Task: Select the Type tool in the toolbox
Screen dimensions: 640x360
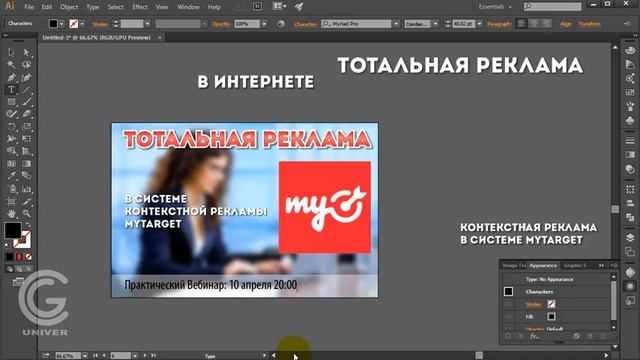Action: click(11, 89)
